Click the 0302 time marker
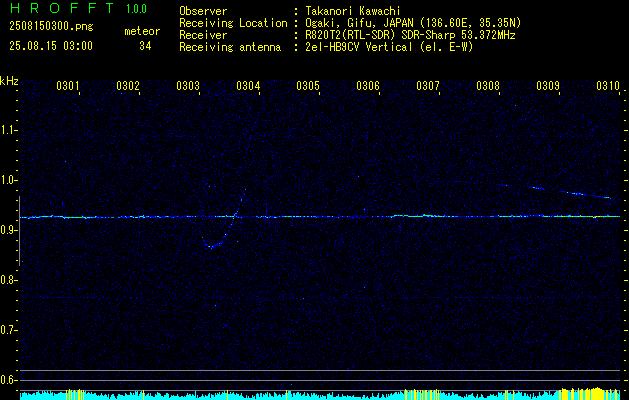Viewport: 629px width, 400px height. (128, 86)
